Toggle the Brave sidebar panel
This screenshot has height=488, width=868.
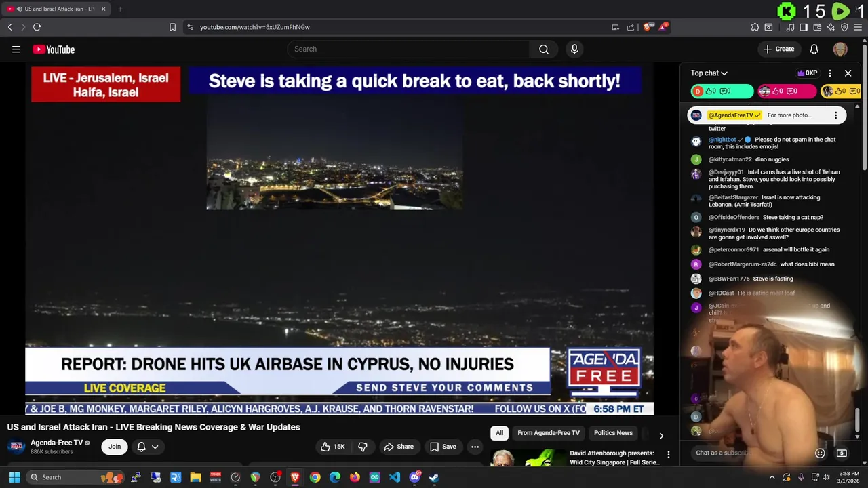tap(804, 27)
